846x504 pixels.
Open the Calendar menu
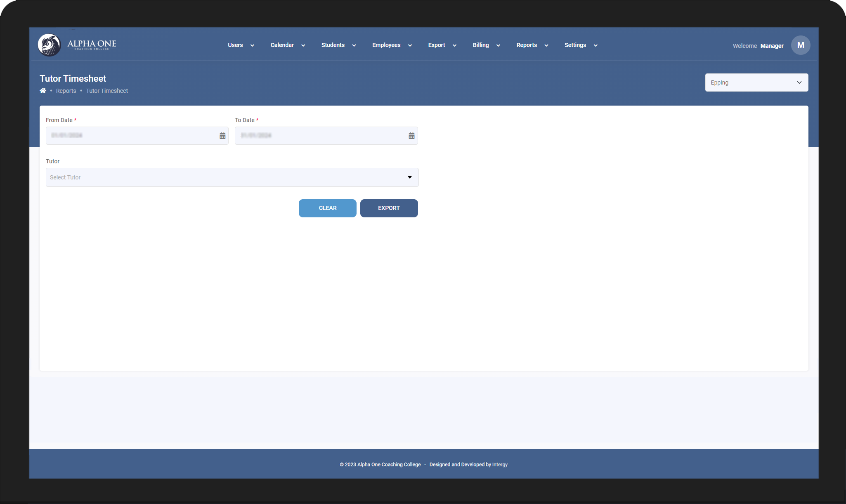pos(282,45)
